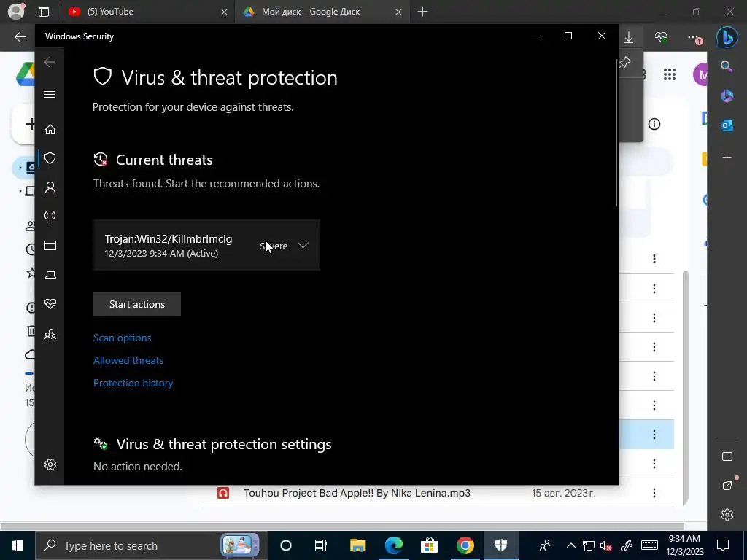Open Google apps grid in Drive
Screen dimensions: 747x560
(x=670, y=74)
